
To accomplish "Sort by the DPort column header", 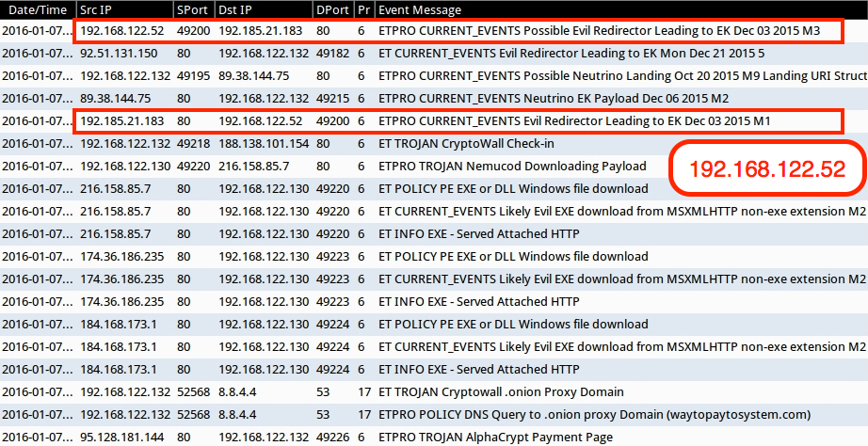I will (334, 9).
